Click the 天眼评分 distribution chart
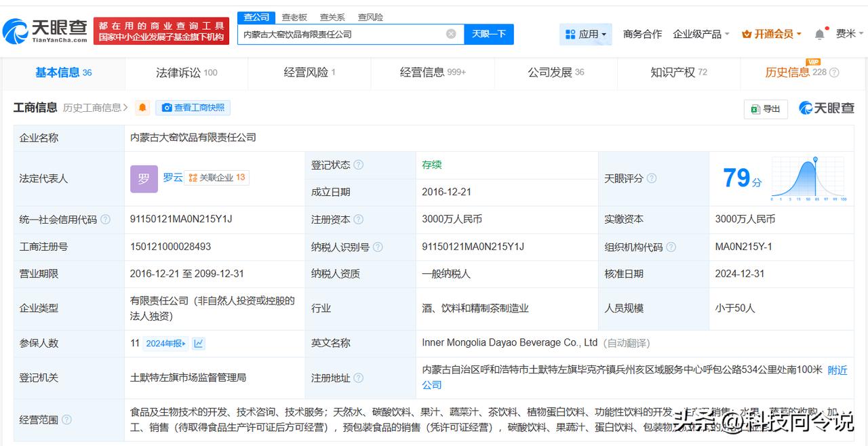The image size is (868, 446). (x=808, y=178)
